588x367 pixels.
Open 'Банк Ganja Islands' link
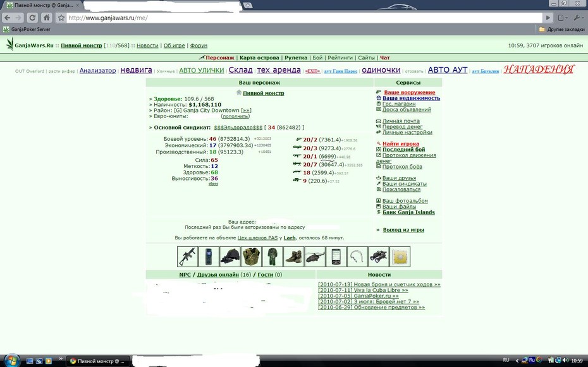pos(408,212)
